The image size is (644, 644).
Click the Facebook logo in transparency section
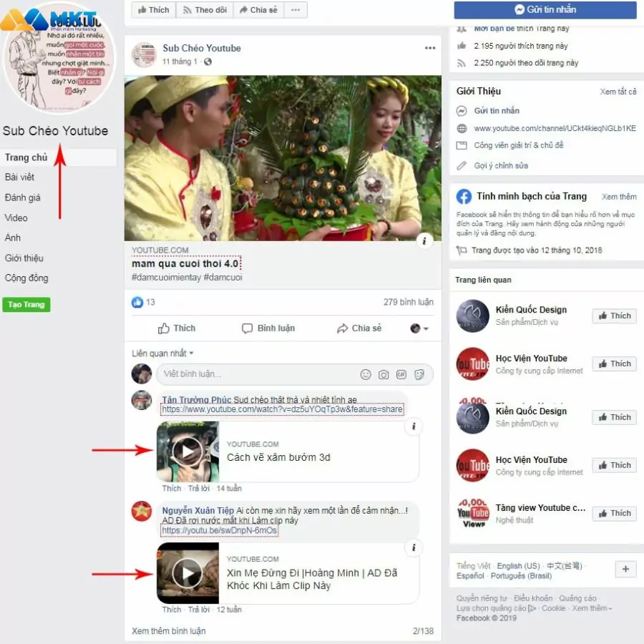(464, 196)
